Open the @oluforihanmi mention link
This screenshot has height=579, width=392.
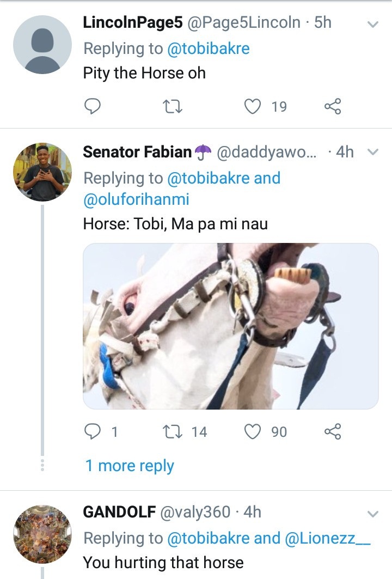pos(136,199)
